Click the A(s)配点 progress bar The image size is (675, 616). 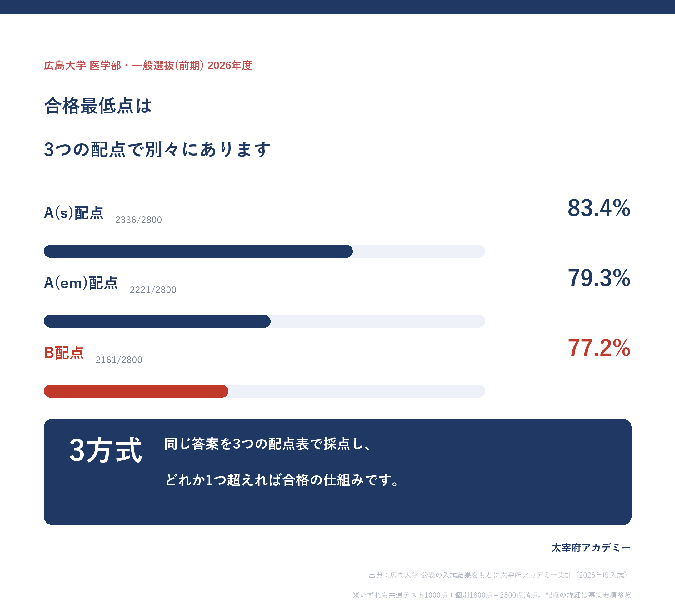(264, 251)
